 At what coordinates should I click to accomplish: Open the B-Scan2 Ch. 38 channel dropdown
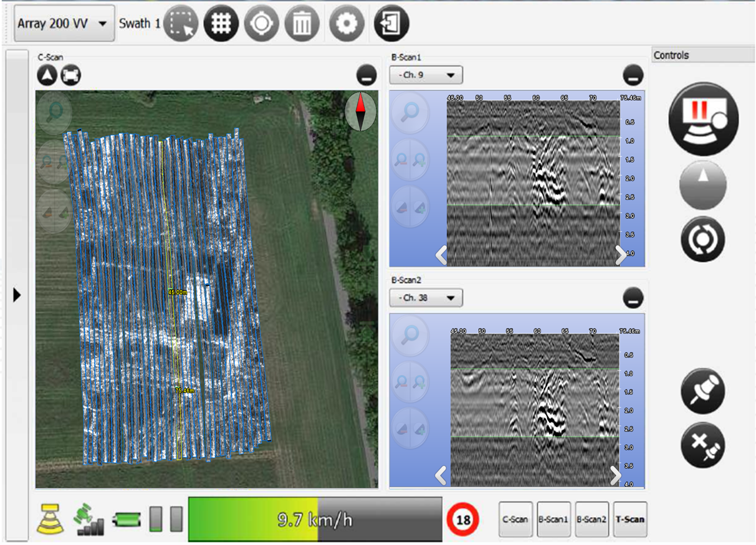(426, 298)
